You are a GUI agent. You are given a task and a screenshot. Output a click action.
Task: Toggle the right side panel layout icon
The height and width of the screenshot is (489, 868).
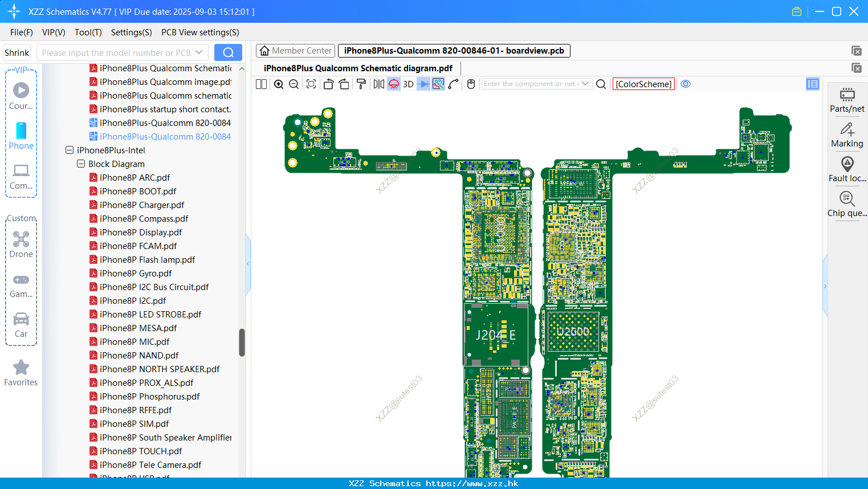coord(813,84)
